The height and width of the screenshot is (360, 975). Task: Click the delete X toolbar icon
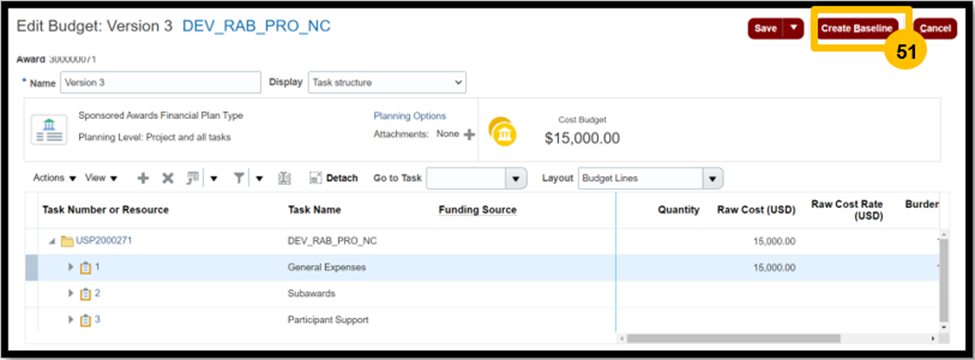[167, 178]
